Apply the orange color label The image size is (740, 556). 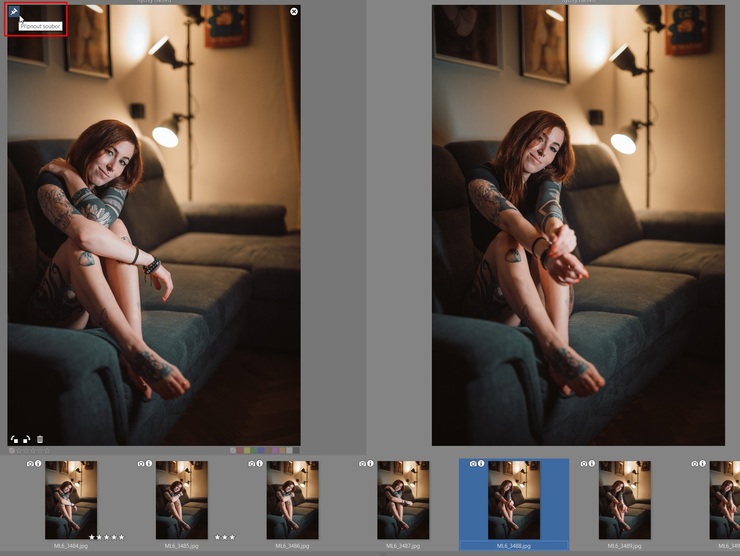click(x=282, y=450)
